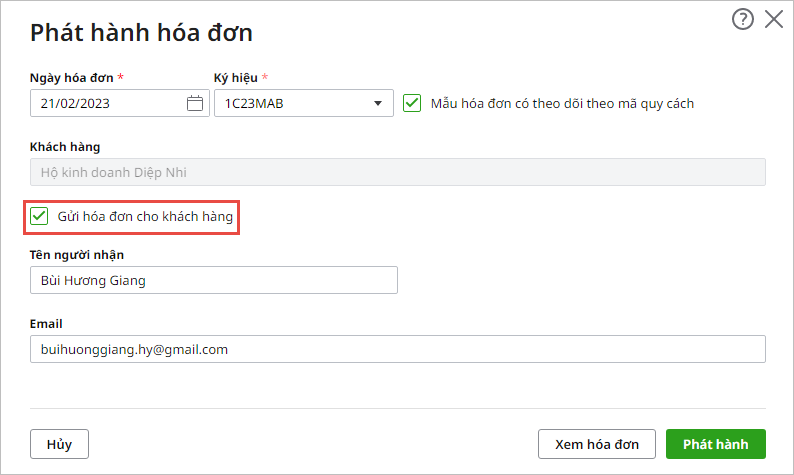This screenshot has width=794, height=475.
Task: Open the calendar picker for Ngày hóa đơn
Action: [195, 103]
